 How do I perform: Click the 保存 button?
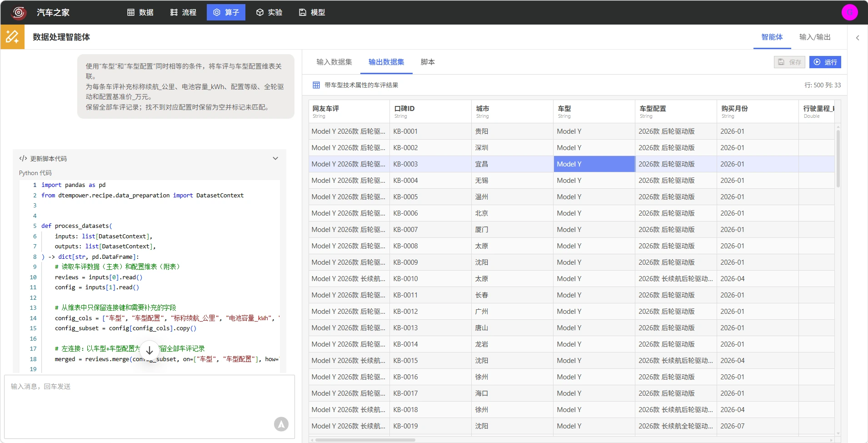[789, 62]
